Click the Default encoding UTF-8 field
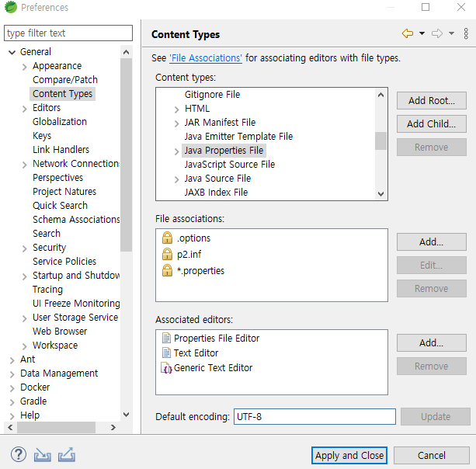The height and width of the screenshot is (469, 476). tap(314, 416)
